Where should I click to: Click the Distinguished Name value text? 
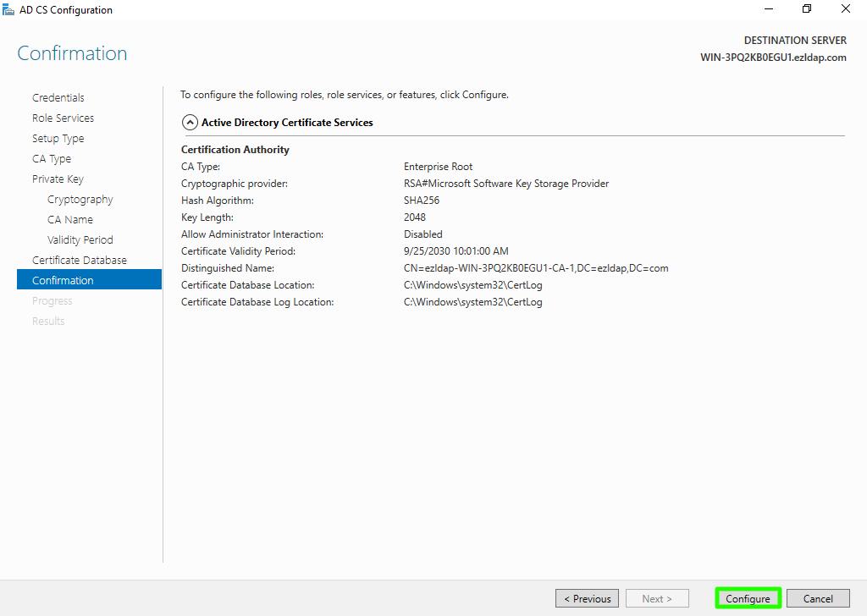(536, 268)
